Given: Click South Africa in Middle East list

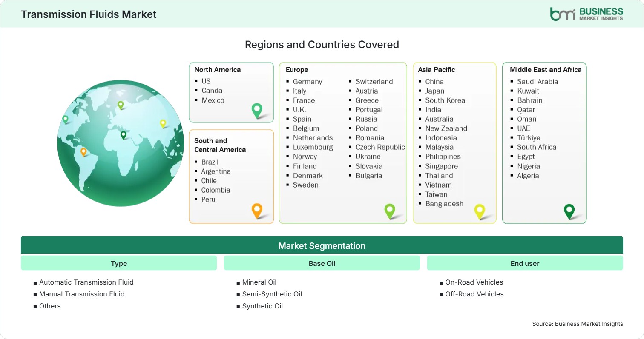Looking at the screenshot, I should coord(537,147).
